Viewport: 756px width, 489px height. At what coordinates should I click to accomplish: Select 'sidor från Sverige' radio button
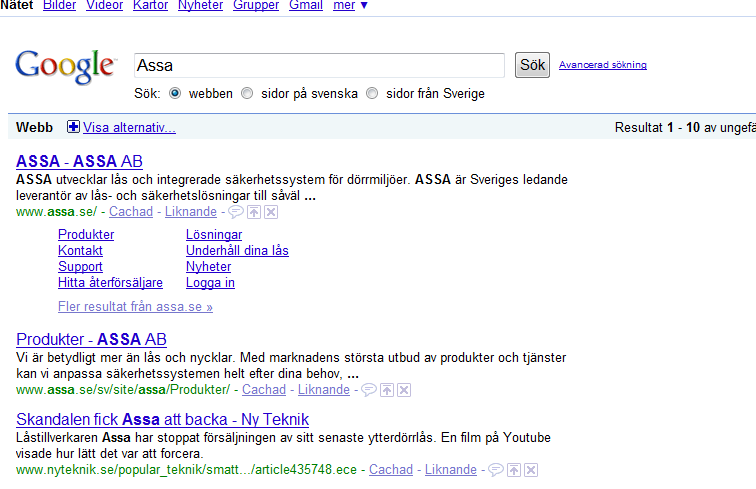click(x=372, y=93)
